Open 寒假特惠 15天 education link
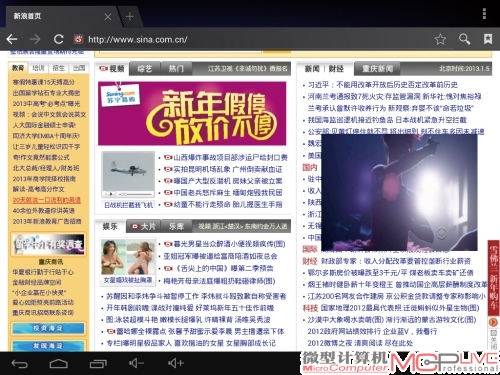Viewport: 500px width, 375px height. 44,82
